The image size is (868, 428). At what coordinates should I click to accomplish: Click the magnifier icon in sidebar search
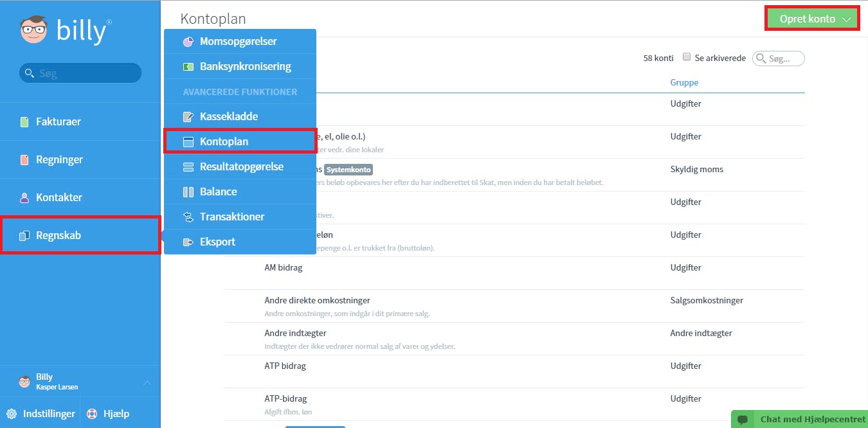click(x=29, y=73)
